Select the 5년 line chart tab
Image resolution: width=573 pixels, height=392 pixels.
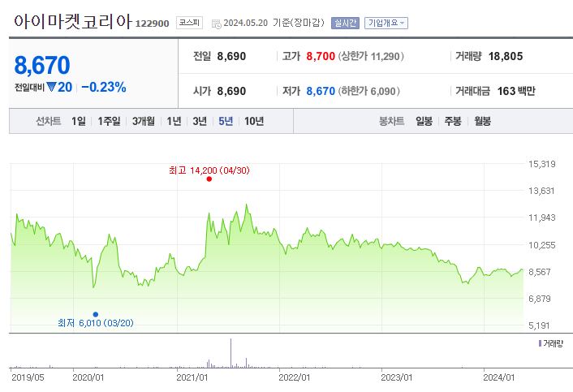click(226, 121)
